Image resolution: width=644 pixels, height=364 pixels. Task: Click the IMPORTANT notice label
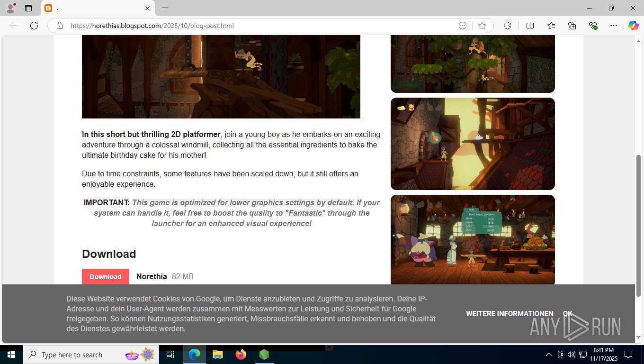coord(107,202)
